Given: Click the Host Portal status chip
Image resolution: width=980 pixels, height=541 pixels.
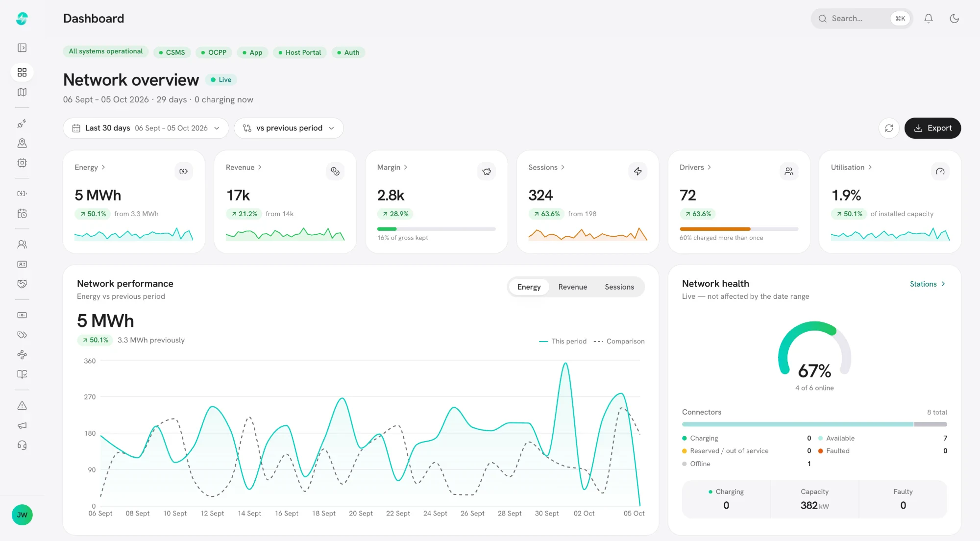Looking at the screenshot, I should [x=300, y=52].
